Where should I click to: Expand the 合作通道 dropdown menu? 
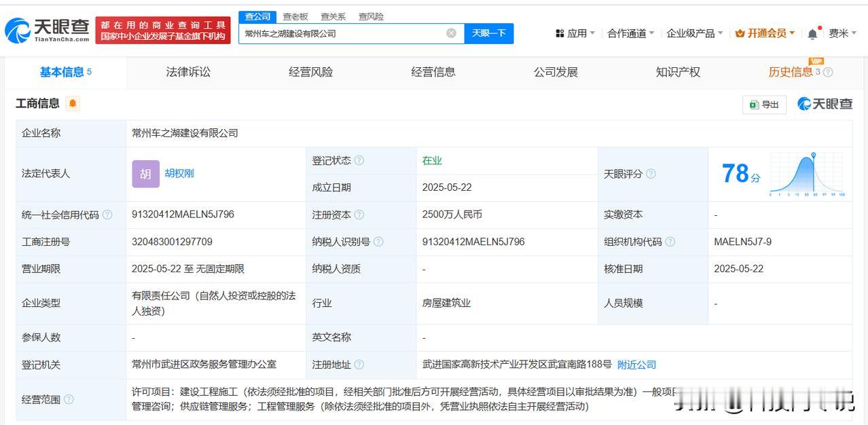631,33
